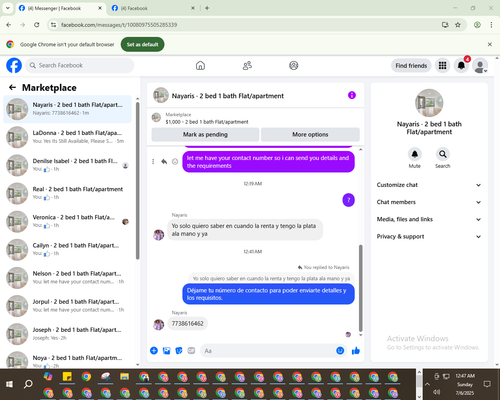The height and width of the screenshot is (400, 500).
Task: Expand Media, files and links section
Action: (x=429, y=219)
